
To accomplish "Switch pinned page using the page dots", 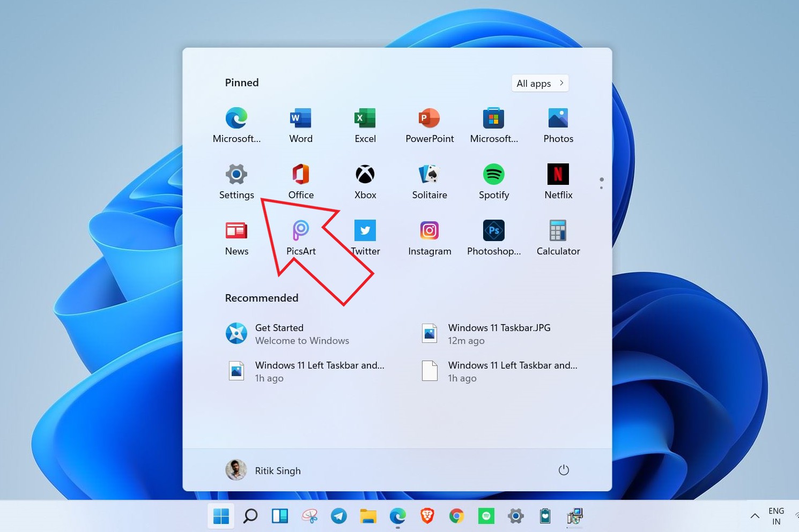I will pos(602,183).
